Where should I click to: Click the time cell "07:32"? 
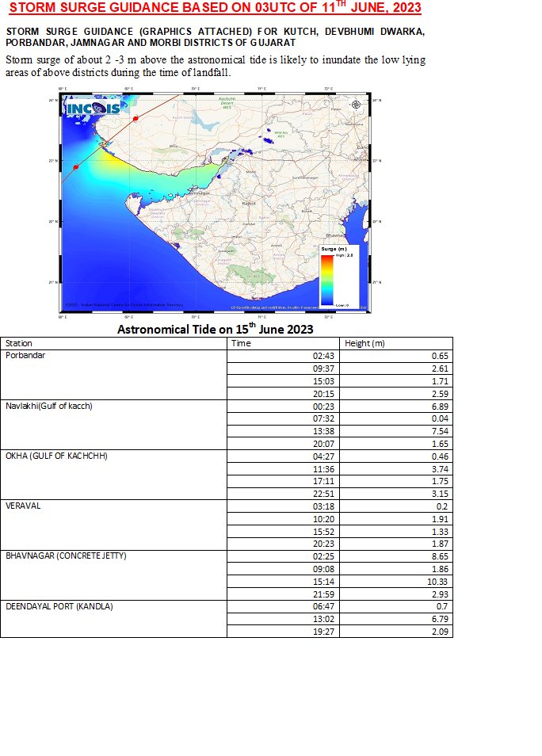point(283,418)
